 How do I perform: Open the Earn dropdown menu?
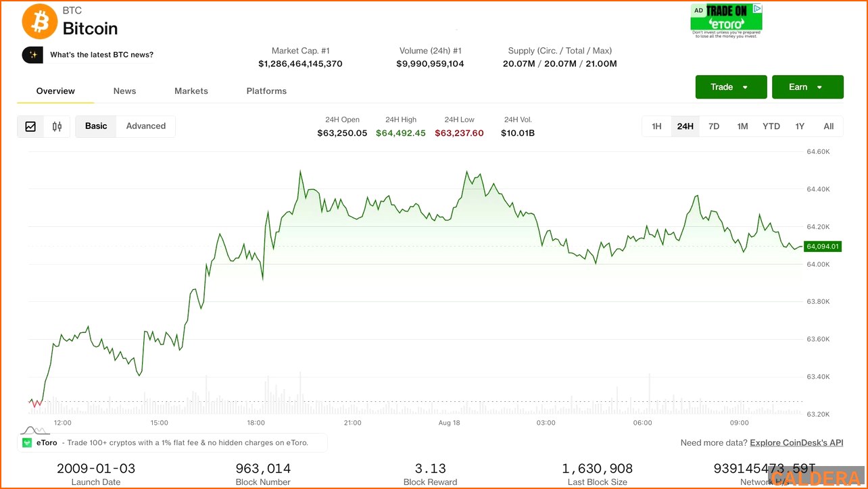tap(807, 87)
